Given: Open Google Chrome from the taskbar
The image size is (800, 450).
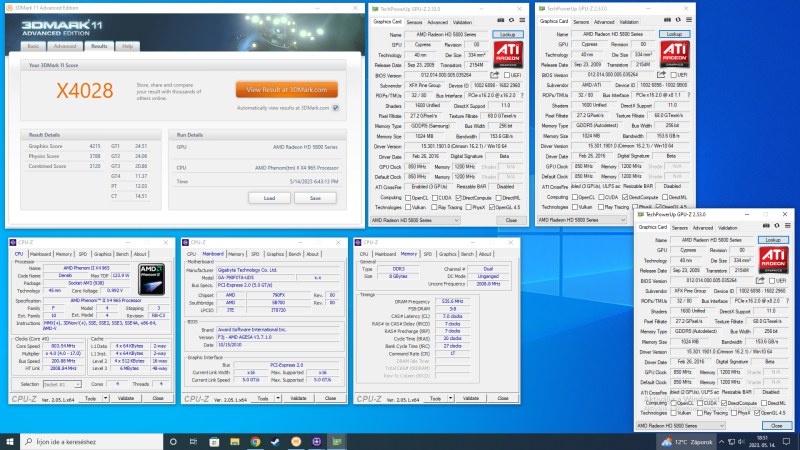Looking at the screenshot, I should point(255,441).
